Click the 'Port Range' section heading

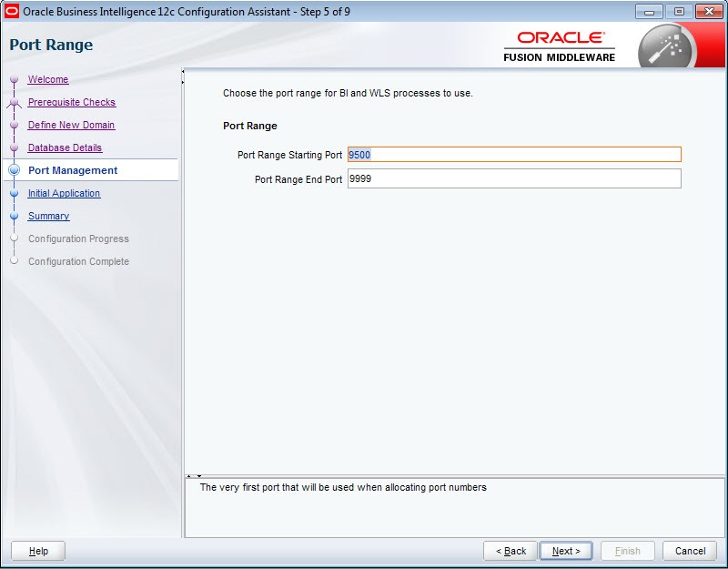tap(250, 126)
